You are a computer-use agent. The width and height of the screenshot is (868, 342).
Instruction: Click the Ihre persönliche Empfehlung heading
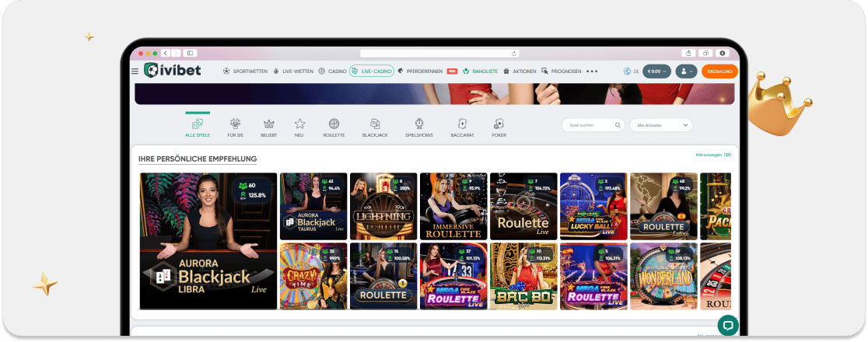198,159
